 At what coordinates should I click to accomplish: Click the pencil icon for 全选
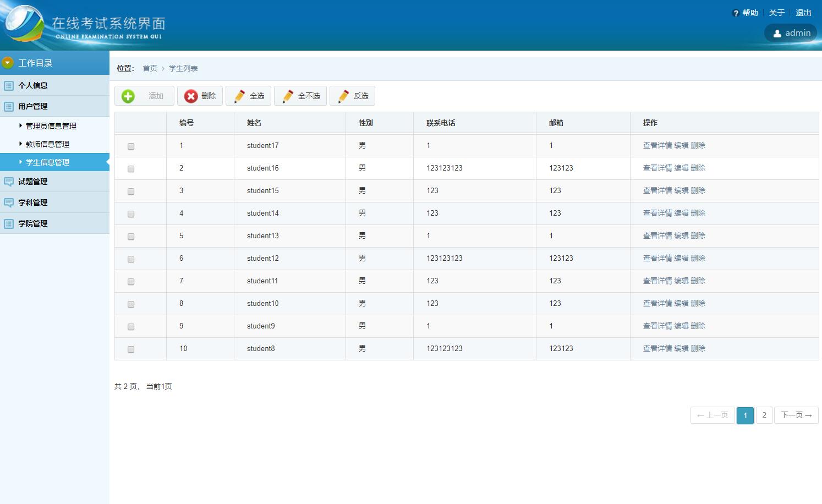(x=239, y=96)
